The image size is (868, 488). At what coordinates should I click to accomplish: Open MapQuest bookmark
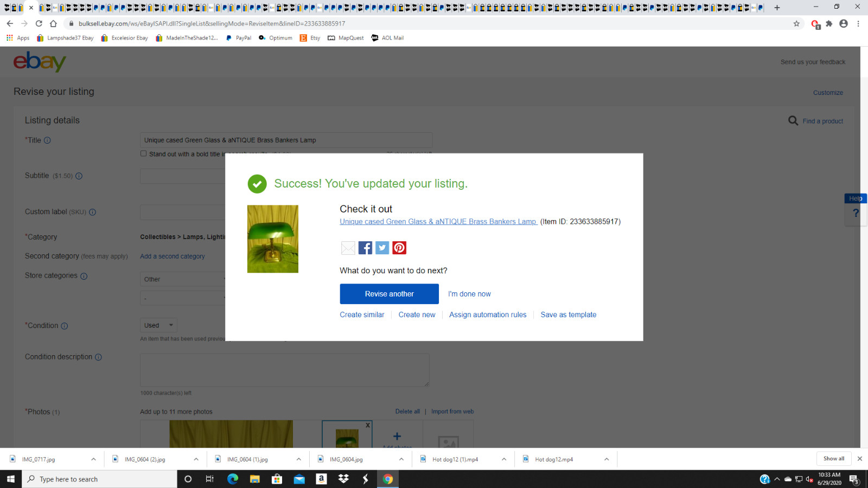(346, 38)
